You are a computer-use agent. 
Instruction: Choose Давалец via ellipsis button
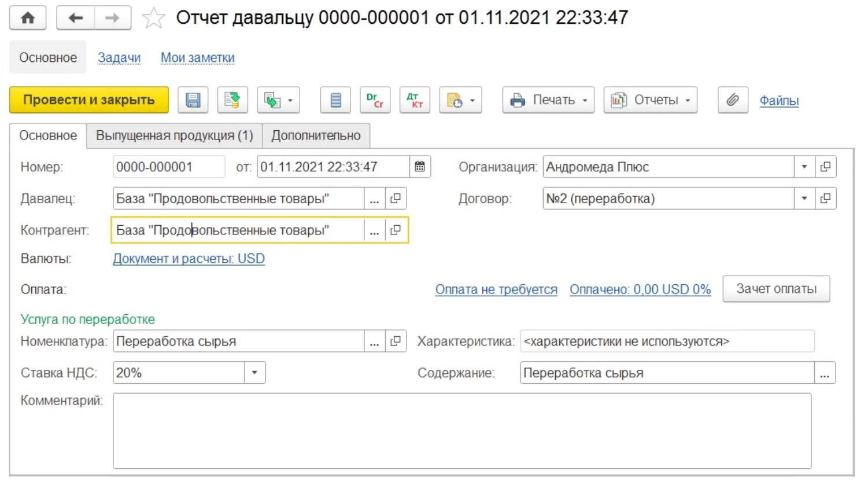[x=374, y=199]
